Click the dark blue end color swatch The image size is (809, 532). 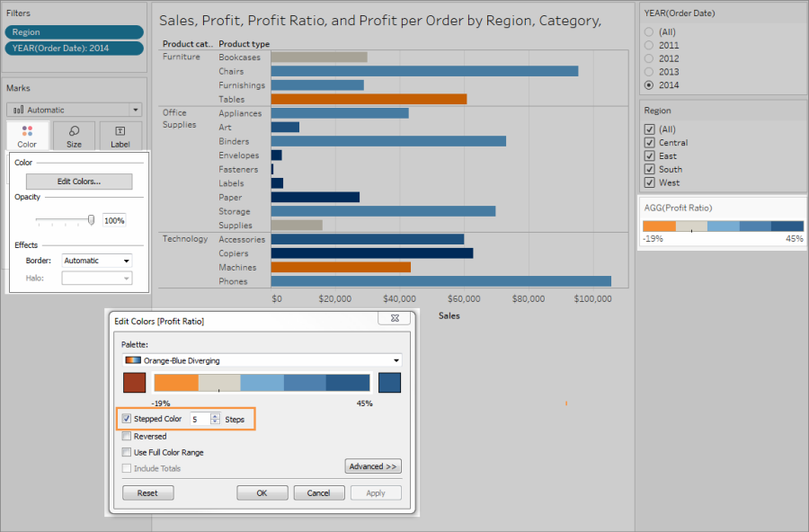click(x=389, y=383)
